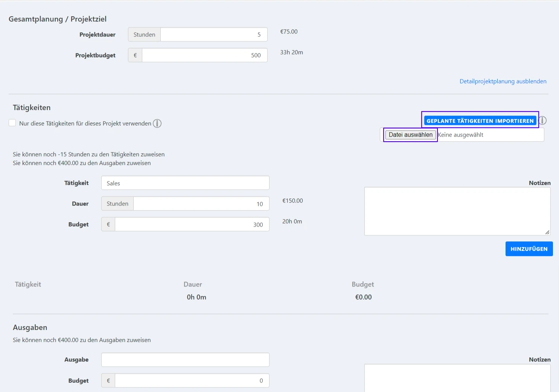The height and width of the screenshot is (392, 559).
Task: Click the blue 'Hinzufügen' button
Action: [x=529, y=249]
